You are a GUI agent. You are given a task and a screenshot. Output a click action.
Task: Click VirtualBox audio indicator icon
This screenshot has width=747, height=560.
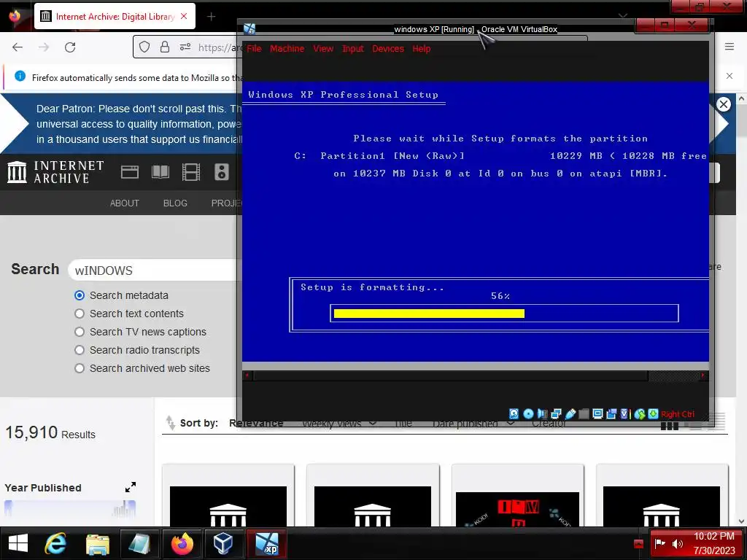[x=543, y=414]
